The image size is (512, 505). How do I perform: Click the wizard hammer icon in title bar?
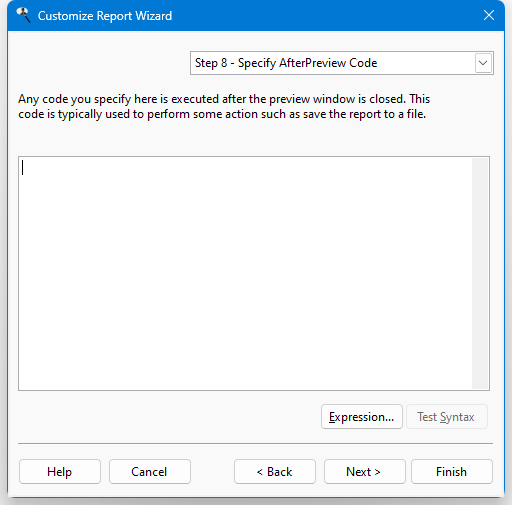[x=23, y=15]
